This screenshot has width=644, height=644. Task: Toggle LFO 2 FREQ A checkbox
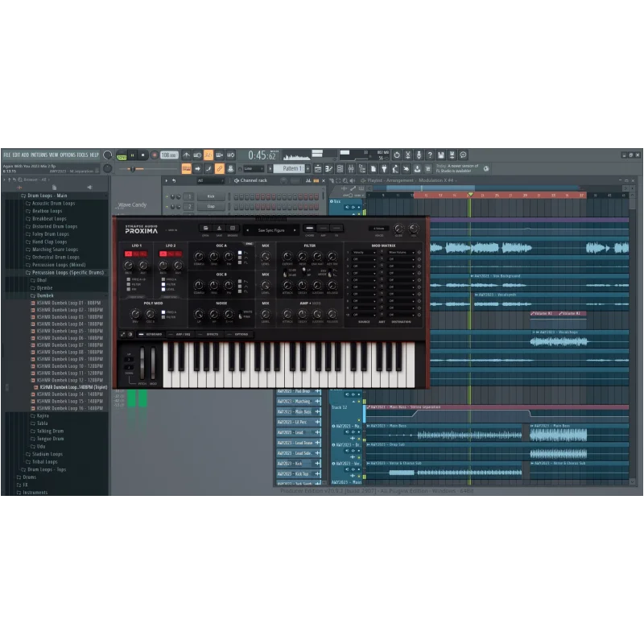coord(163,279)
